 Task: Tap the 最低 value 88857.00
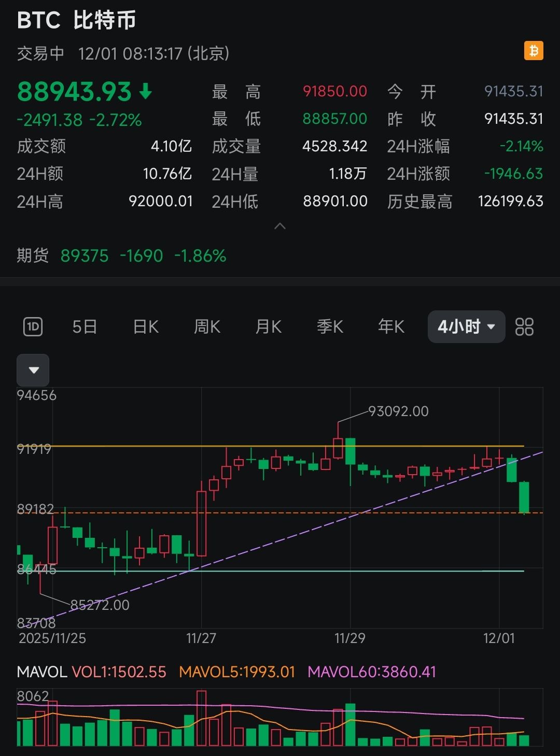(335, 119)
